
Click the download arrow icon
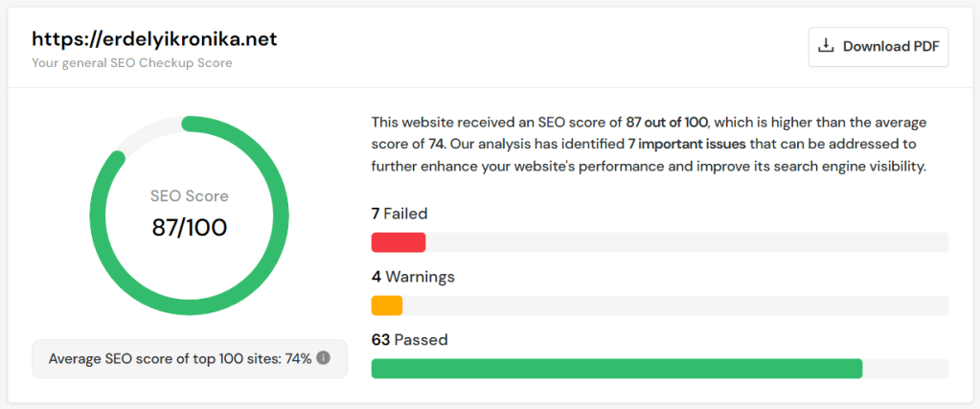click(x=825, y=46)
